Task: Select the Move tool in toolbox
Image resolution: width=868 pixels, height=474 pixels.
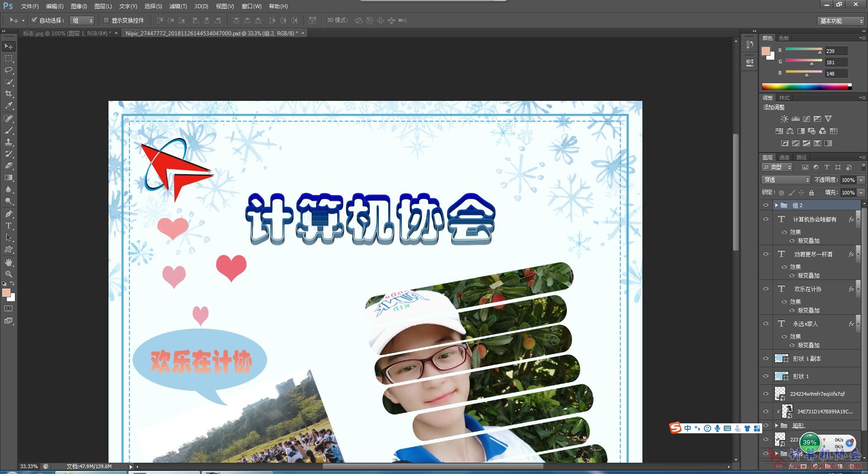Action: (9, 47)
